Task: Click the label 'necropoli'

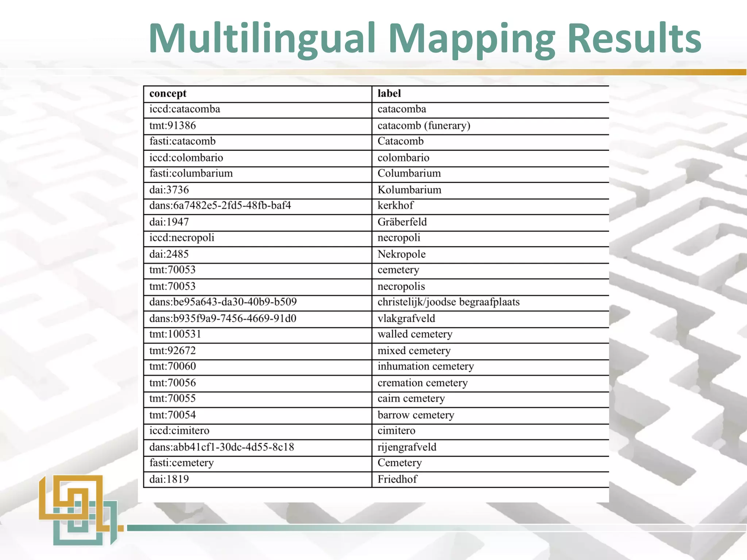Action: (x=399, y=238)
